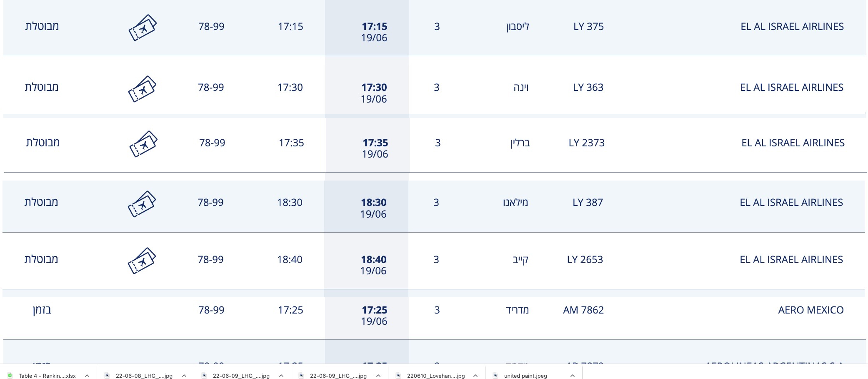Screen dimensions: 868x379
Task: Click the בזמן status for flight AM 7862
Action: coord(42,310)
